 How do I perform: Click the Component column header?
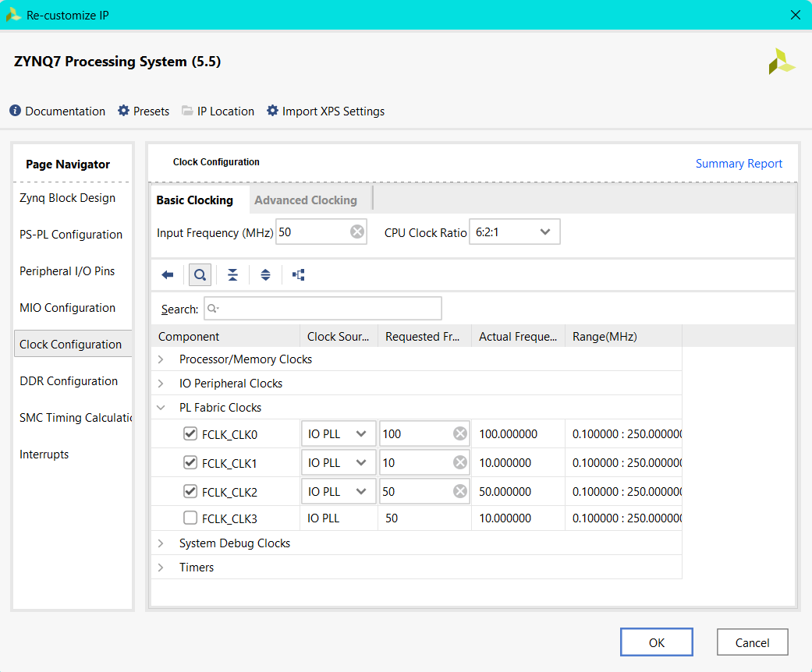225,337
